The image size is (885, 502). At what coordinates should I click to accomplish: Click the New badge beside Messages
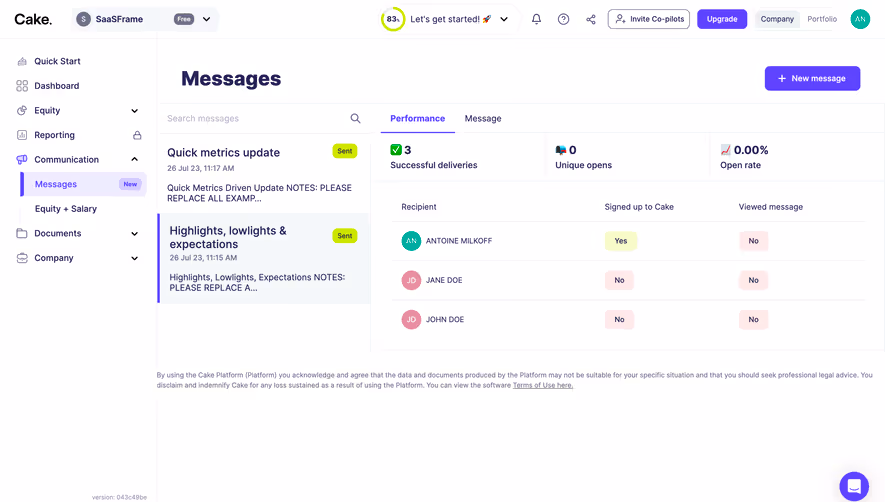click(130, 184)
